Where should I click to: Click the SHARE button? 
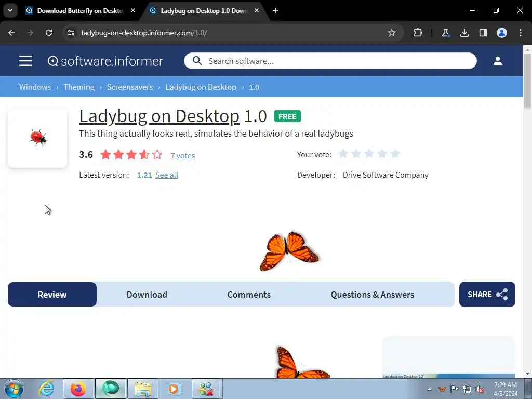point(487,295)
